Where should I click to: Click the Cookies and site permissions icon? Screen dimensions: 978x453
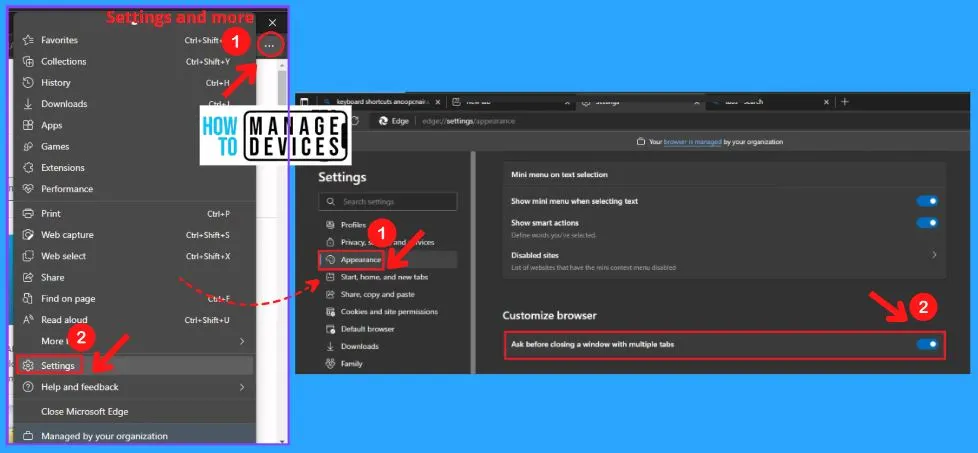tap(330, 311)
